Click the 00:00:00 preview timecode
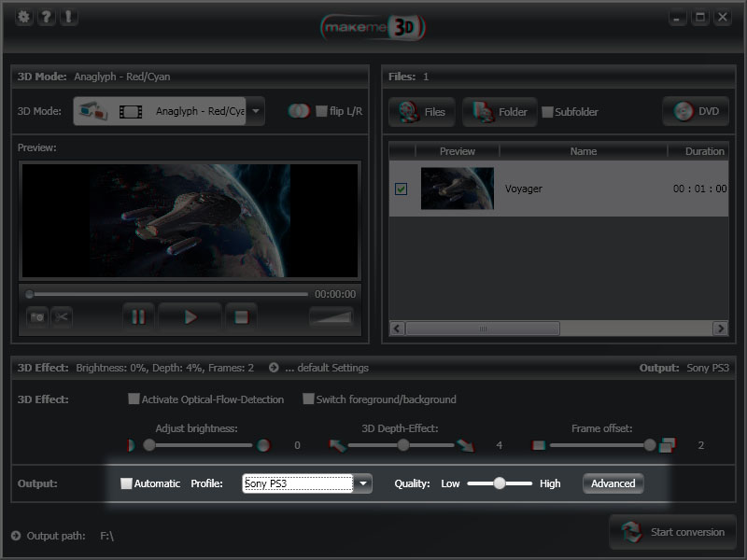 [x=335, y=294]
